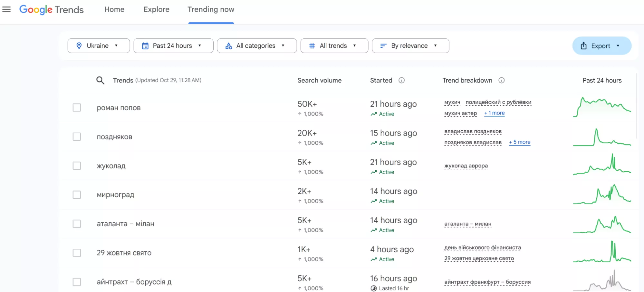Screen dimensions: 644x292
Task: Open the By relevance sort dropdown
Action: [410, 46]
